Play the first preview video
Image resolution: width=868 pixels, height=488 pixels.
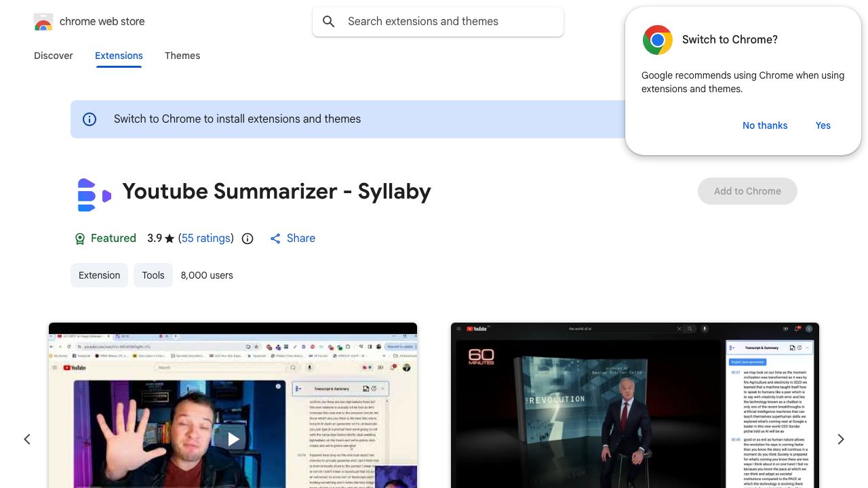233,439
